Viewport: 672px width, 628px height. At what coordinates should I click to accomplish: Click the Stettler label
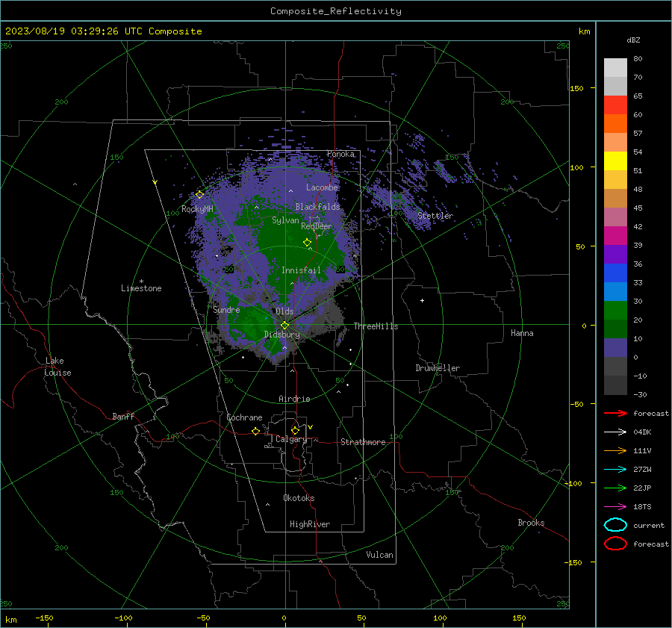click(x=435, y=216)
